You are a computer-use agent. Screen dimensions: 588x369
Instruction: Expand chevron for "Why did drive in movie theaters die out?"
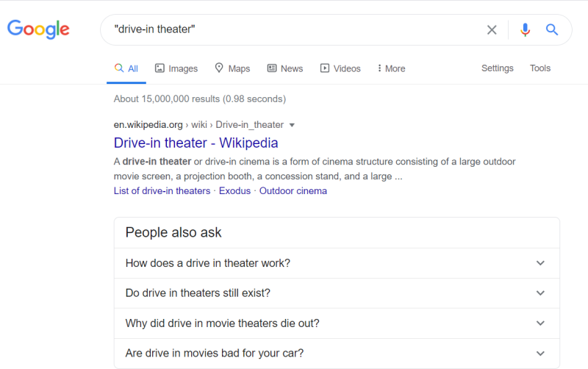540,323
